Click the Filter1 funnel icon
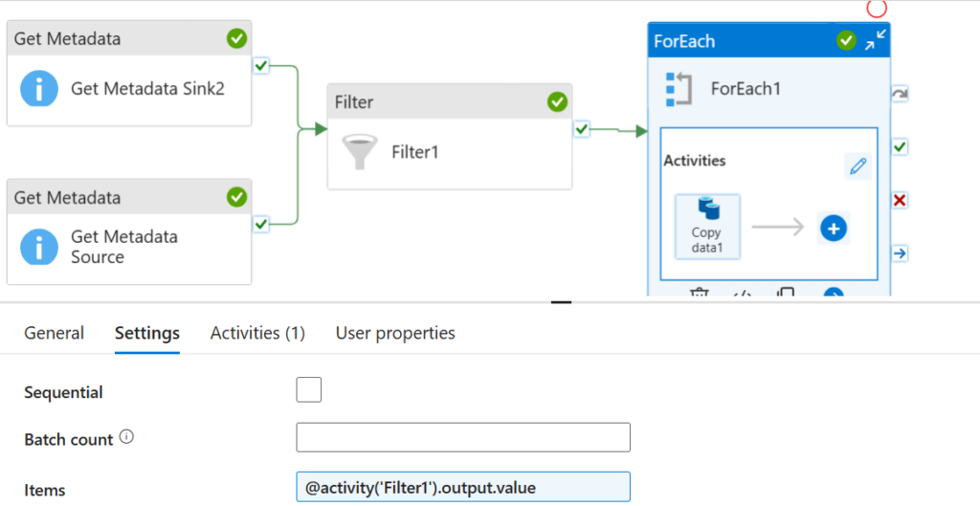The height and width of the screenshot is (506, 980). pos(359,151)
